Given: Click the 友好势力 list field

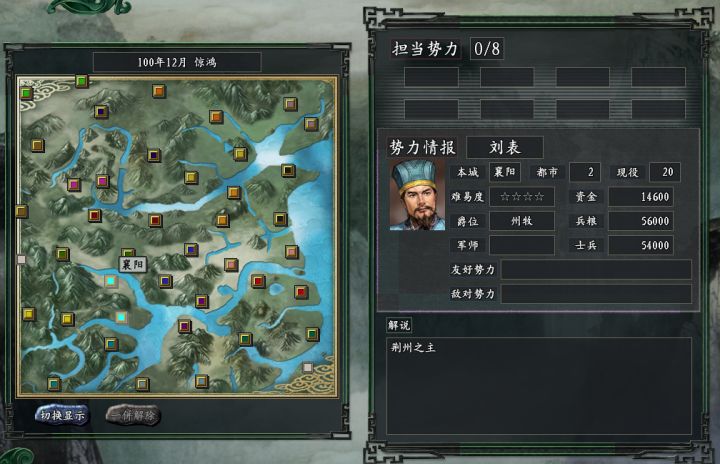Looking at the screenshot, I should click(596, 269).
